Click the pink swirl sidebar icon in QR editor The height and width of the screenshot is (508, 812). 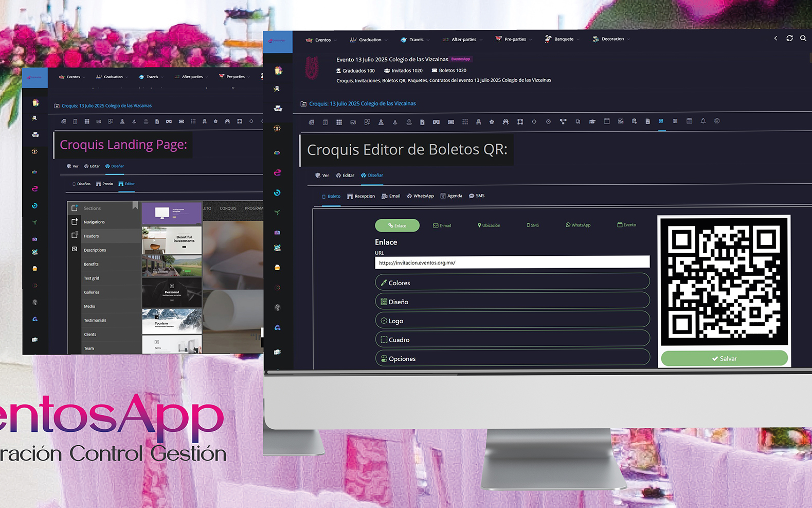coord(278,172)
